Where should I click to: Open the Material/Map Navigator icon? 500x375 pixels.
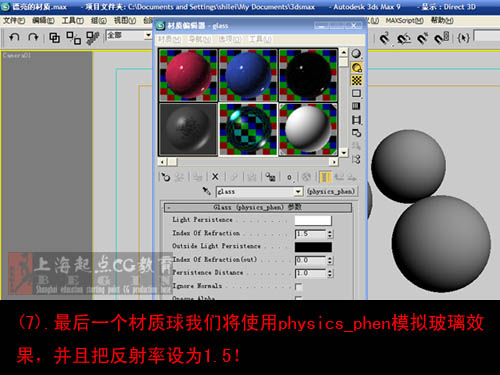[356, 159]
